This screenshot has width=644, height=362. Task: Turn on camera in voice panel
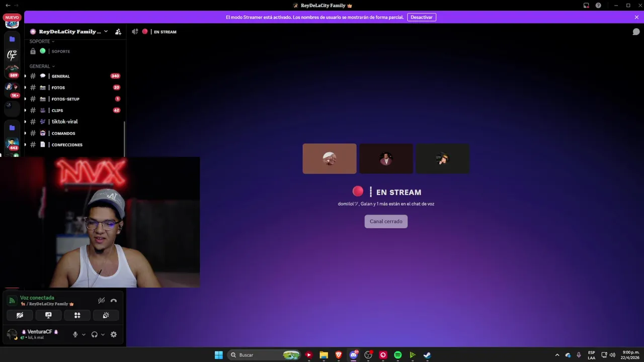click(x=20, y=315)
